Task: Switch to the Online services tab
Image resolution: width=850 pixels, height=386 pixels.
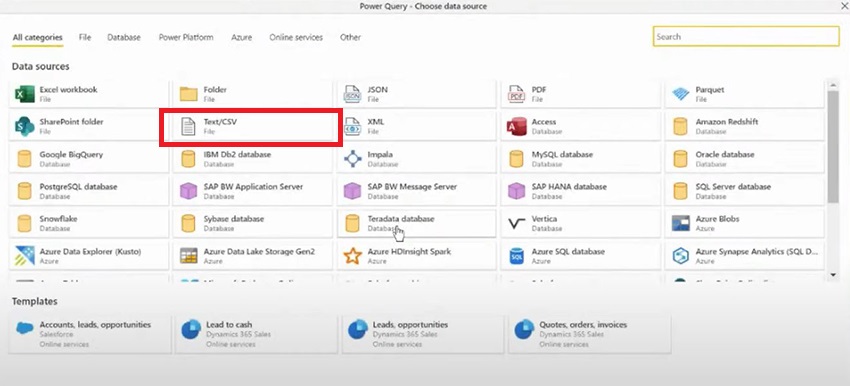Action: click(296, 37)
